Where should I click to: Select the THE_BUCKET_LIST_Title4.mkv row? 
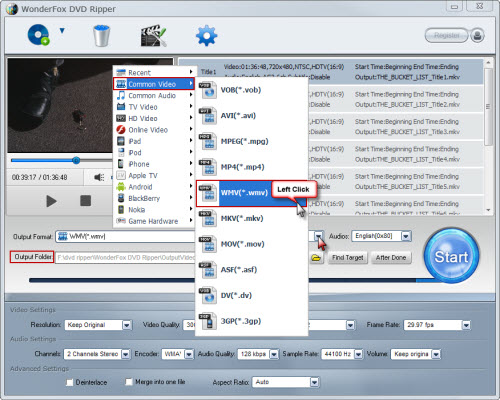(x=395, y=154)
